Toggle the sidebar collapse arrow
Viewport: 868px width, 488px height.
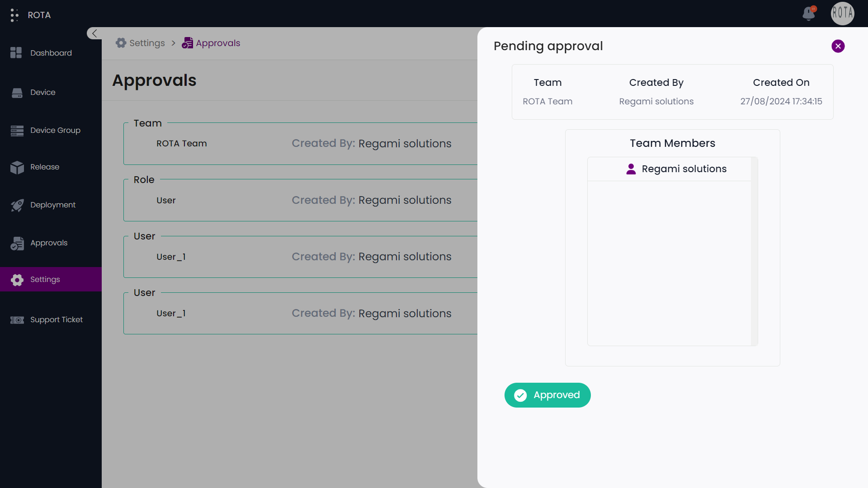(x=95, y=33)
